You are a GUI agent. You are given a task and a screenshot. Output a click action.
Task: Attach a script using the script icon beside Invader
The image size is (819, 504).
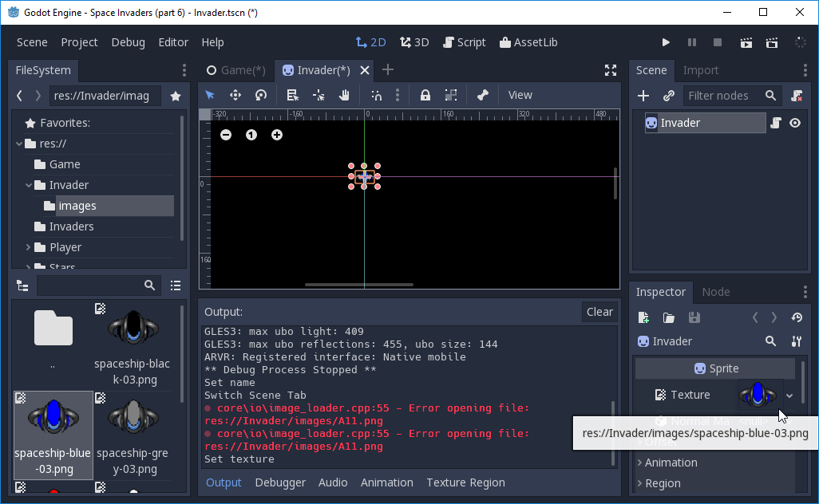point(776,123)
